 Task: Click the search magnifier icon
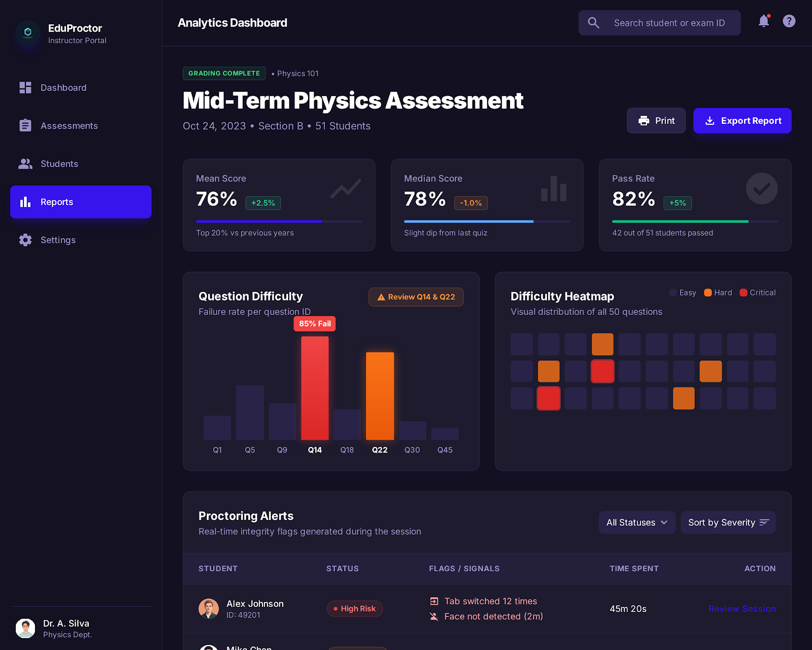[593, 23]
